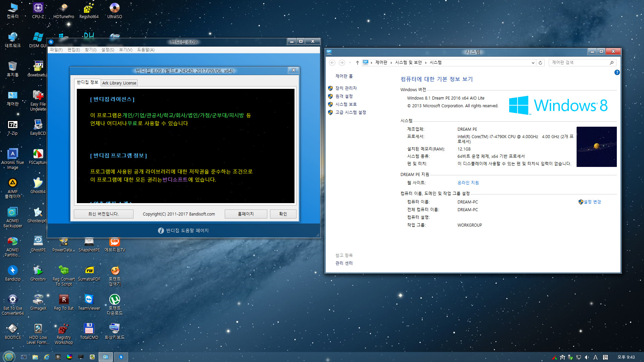Launch the TeamViewer desktop icon

tap(89, 302)
